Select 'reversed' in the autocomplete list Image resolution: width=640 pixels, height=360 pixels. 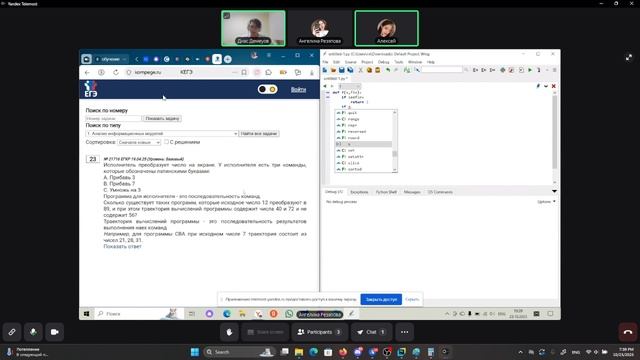(364, 132)
